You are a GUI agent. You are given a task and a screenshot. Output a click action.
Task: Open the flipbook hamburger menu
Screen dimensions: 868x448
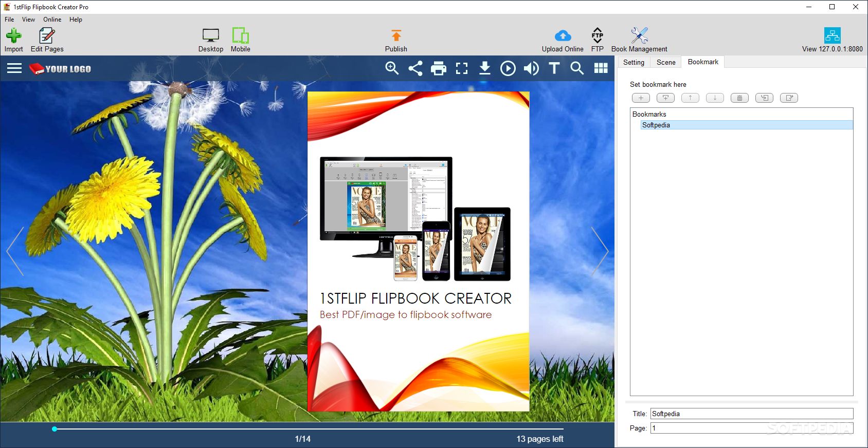[x=14, y=68]
